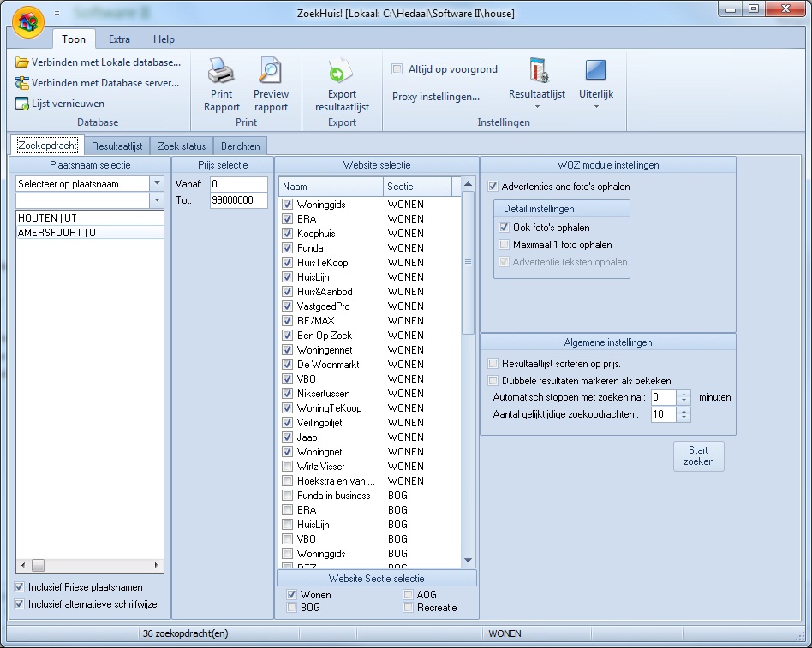
Task: Open the Uiterlijk appearance icon
Action: pos(596,71)
